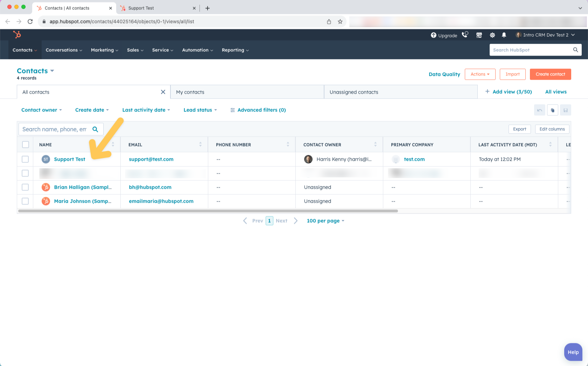Screen dimensions: 588x366
Task: Click Harris Kenny's owner photo
Action: coord(308,159)
